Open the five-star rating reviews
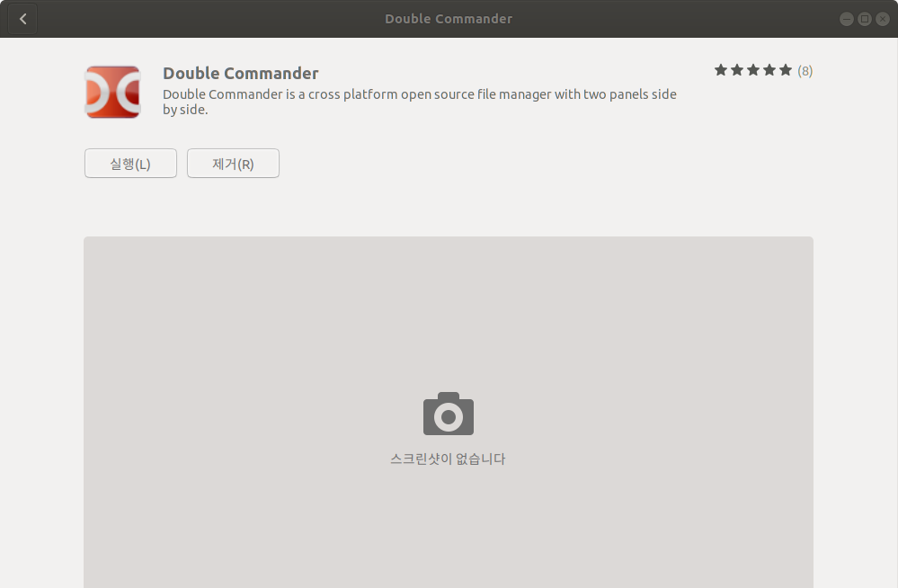Image resolution: width=898 pixels, height=588 pixels. coord(752,70)
